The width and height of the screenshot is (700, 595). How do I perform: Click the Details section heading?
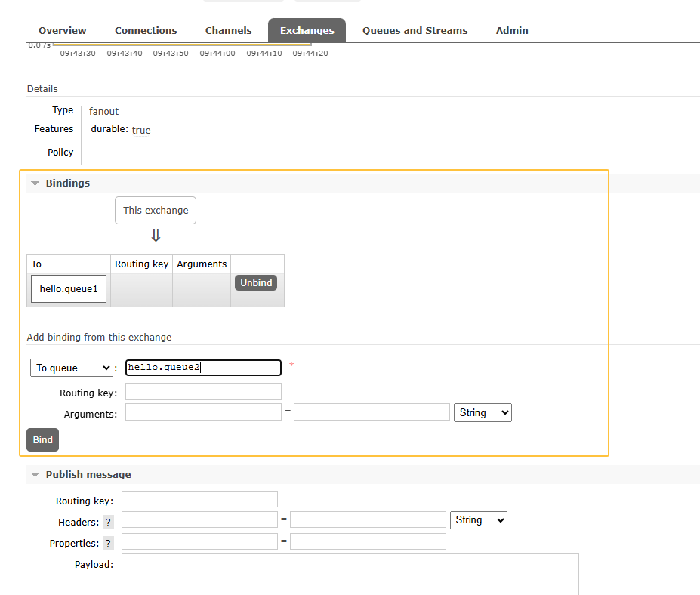pyautogui.click(x=42, y=88)
